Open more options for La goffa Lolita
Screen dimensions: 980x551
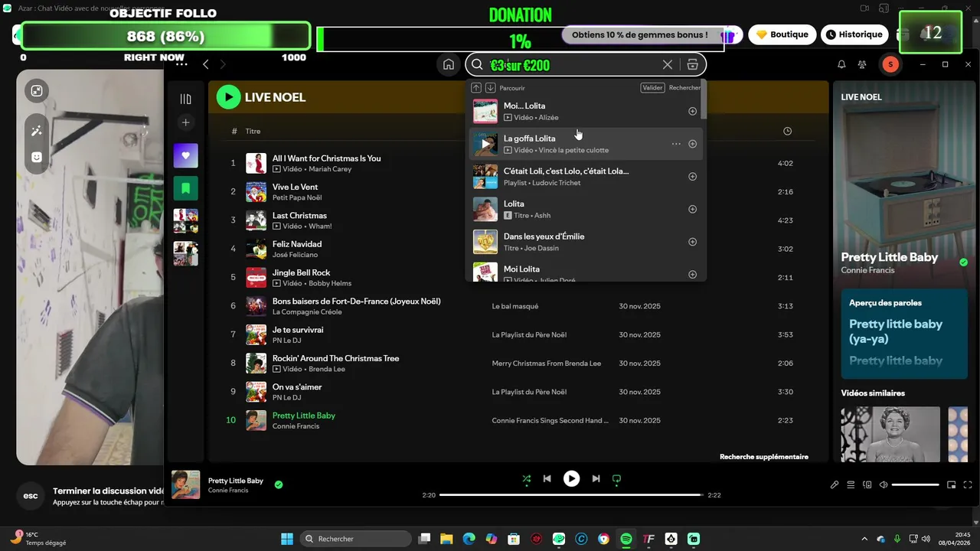pos(676,144)
